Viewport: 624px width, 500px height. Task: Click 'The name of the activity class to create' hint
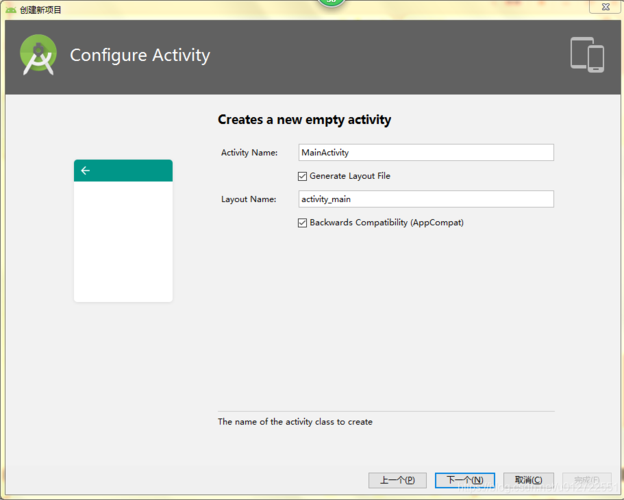pyautogui.click(x=295, y=422)
